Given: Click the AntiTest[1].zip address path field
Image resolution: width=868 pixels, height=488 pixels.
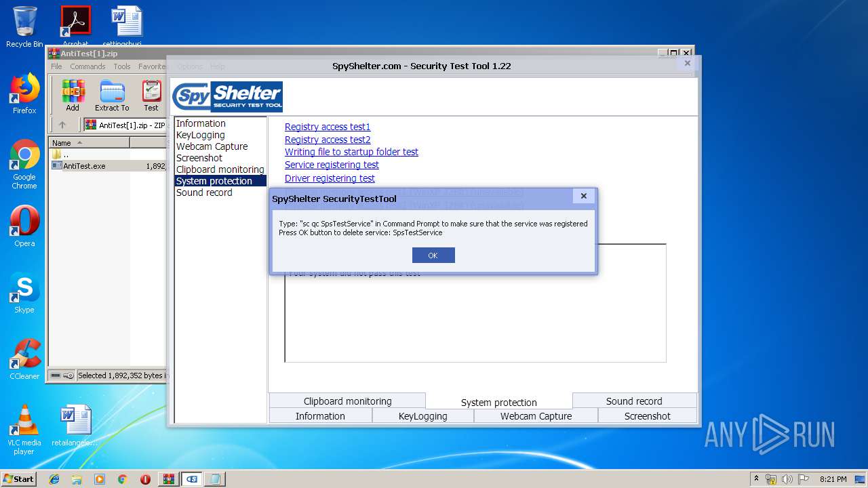Looking at the screenshot, I should tap(125, 125).
